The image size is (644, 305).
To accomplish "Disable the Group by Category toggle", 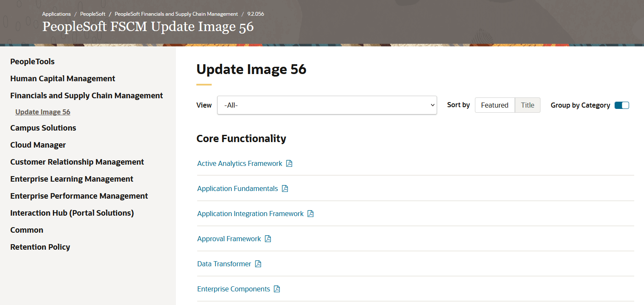I will (622, 105).
